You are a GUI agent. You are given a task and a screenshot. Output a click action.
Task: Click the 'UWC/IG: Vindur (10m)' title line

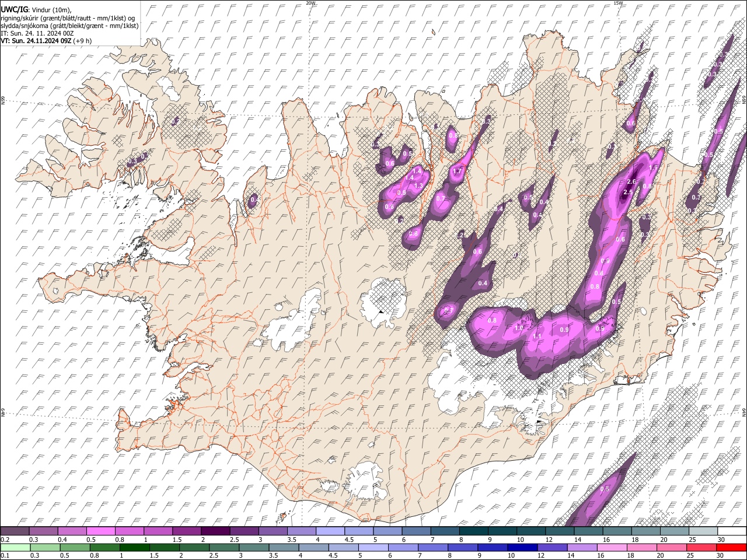tap(36, 10)
